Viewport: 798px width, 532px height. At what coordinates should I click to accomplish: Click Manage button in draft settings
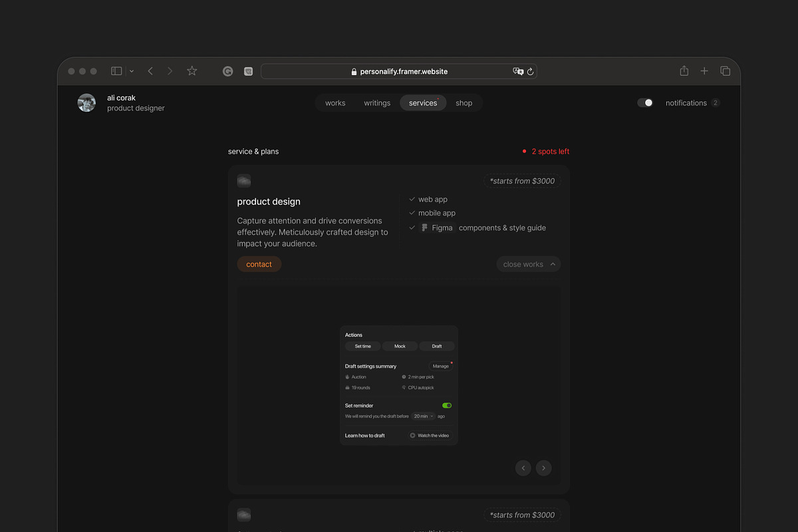[441, 366]
